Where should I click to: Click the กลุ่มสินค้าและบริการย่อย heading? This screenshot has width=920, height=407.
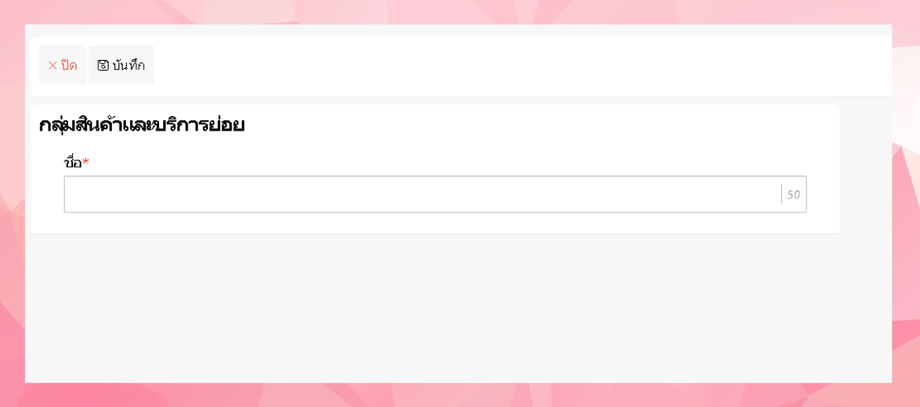coord(141,126)
